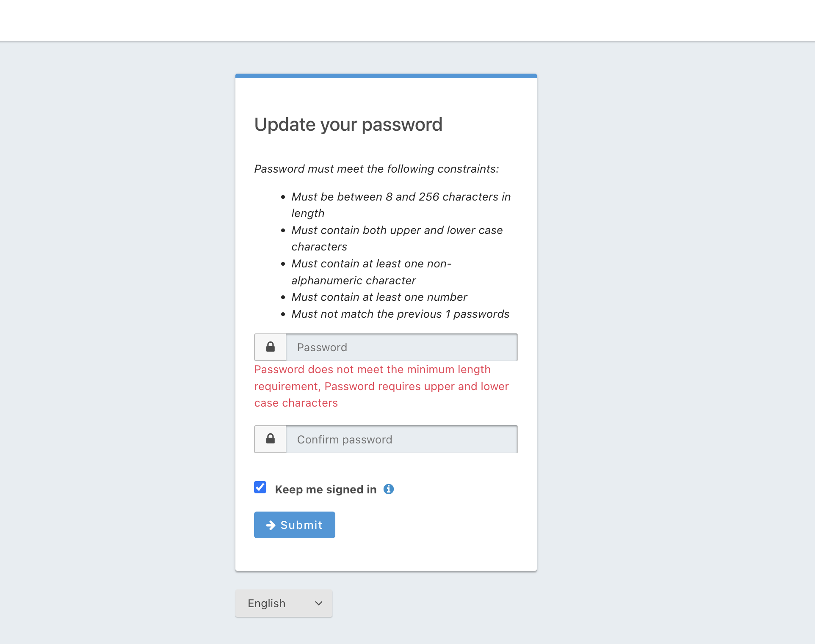Click the previous passwords constraint bullet
Image resolution: width=815 pixels, height=644 pixels.
point(400,314)
